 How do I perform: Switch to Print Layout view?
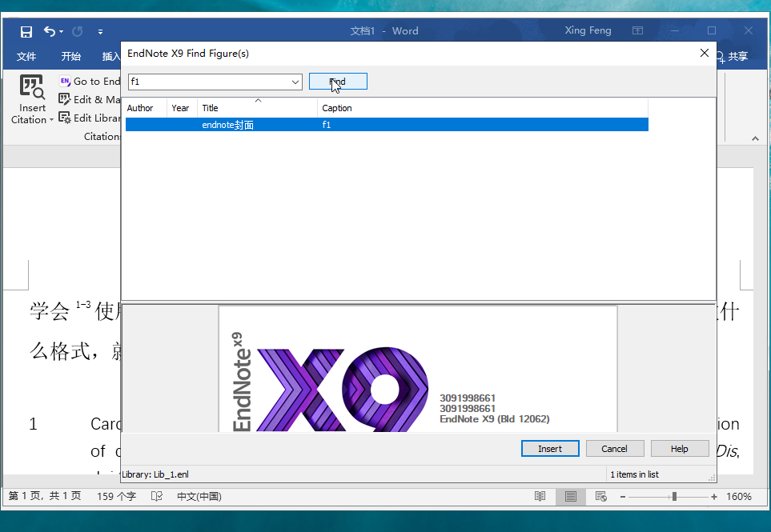(570, 497)
